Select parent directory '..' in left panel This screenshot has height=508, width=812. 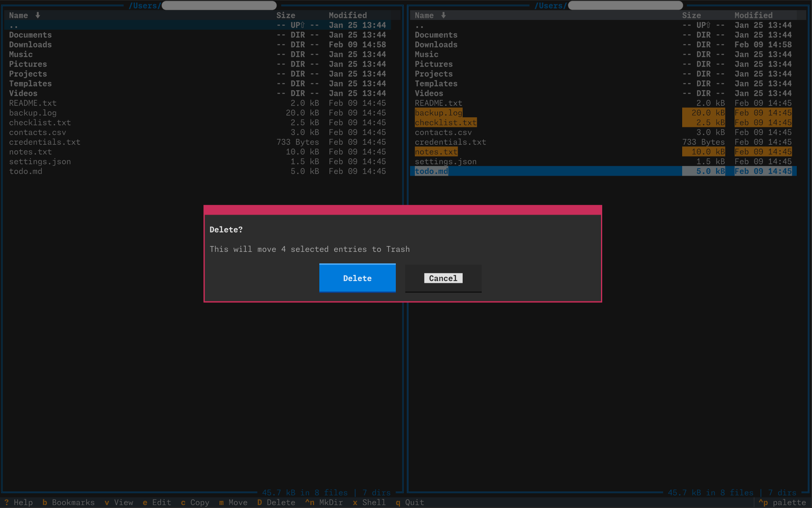[x=198, y=25]
